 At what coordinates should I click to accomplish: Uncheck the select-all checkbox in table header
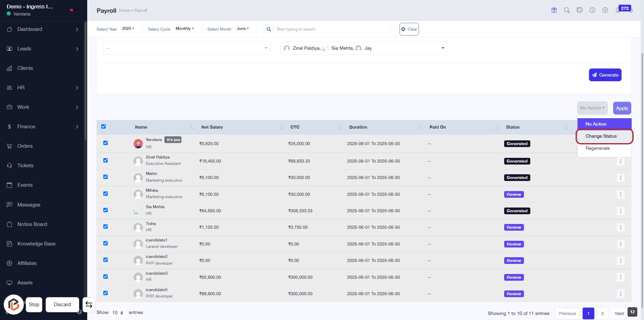[x=103, y=127]
